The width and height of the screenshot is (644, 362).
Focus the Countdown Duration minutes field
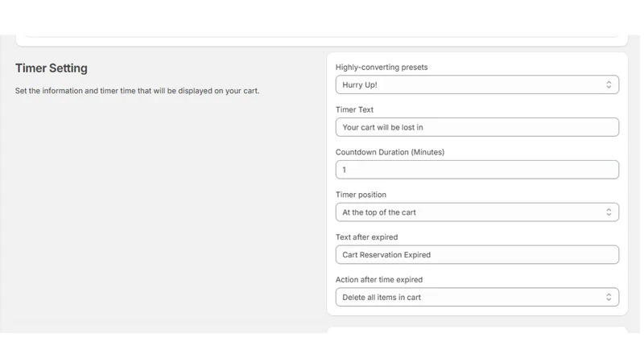[477, 170]
